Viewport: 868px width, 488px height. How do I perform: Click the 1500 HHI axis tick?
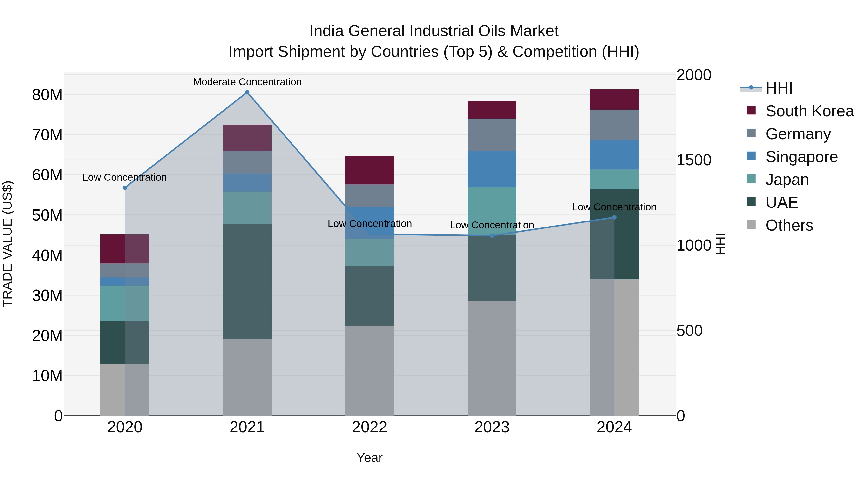[694, 160]
